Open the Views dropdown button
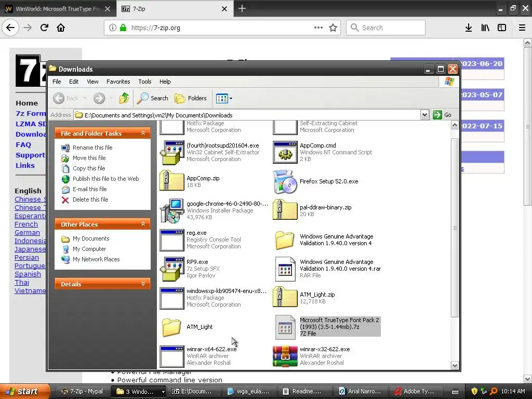The width and height of the screenshot is (532, 399). click(x=224, y=98)
